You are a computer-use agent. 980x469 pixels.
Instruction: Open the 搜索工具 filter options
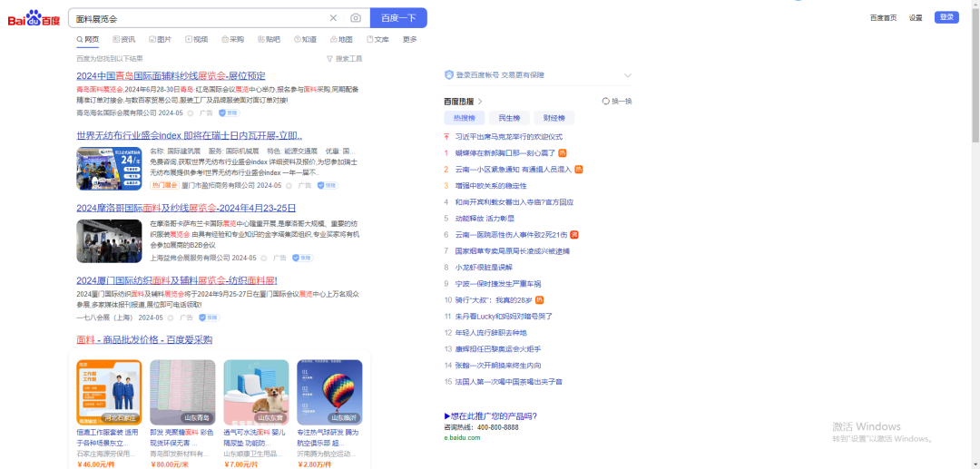pyautogui.click(x=344, y=59)
